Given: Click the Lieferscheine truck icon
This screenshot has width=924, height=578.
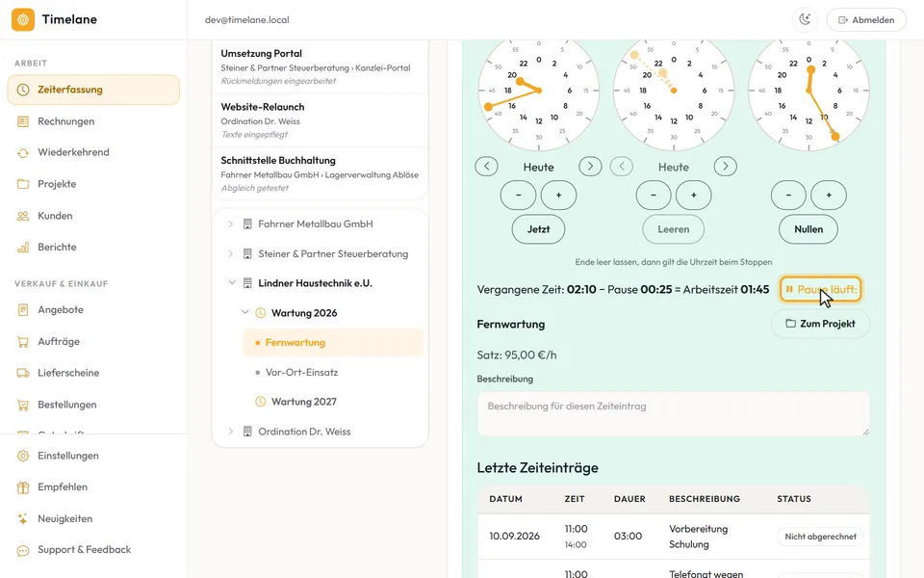Looking at the screenshot, I should (23, 373).
